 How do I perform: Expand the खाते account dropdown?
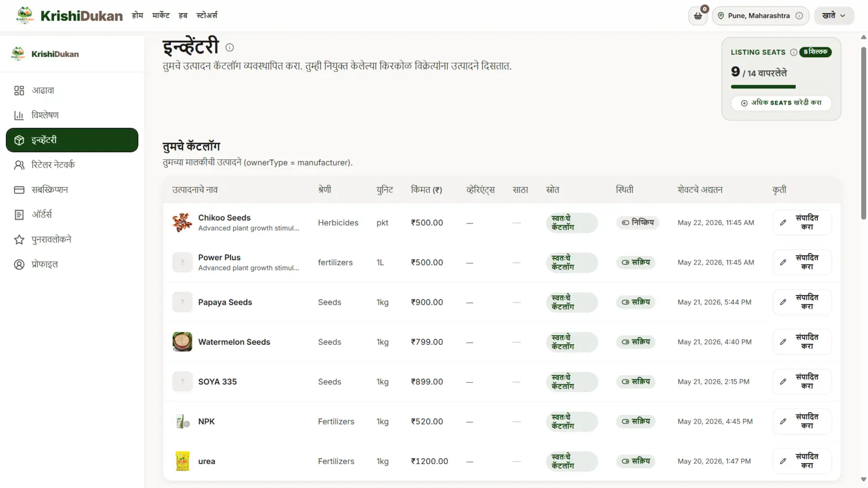[x=834, y=16]
